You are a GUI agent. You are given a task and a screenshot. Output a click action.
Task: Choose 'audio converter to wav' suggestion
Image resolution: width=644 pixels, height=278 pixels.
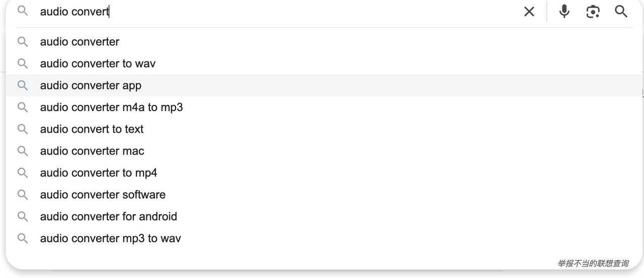[x=98, y=63]
